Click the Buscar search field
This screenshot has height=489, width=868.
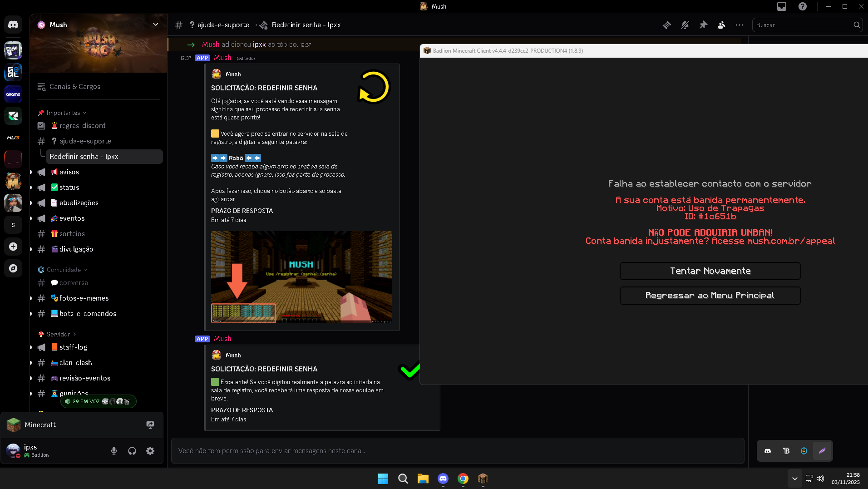(x=807, y=25)
